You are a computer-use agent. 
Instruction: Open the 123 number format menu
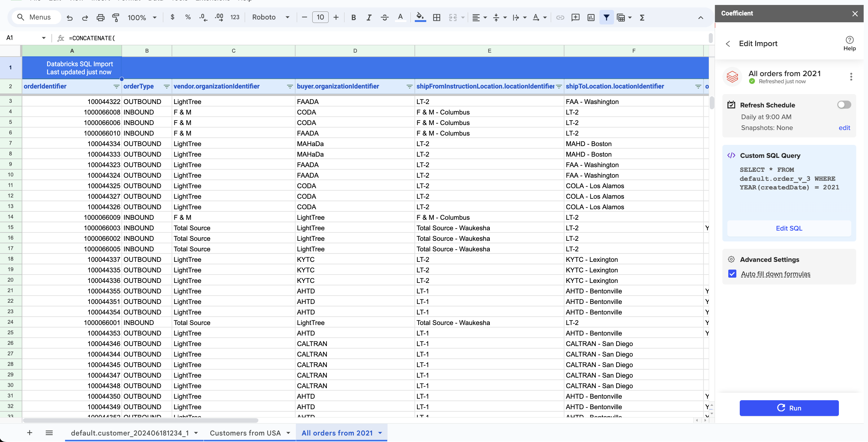(x=235, y=17)
